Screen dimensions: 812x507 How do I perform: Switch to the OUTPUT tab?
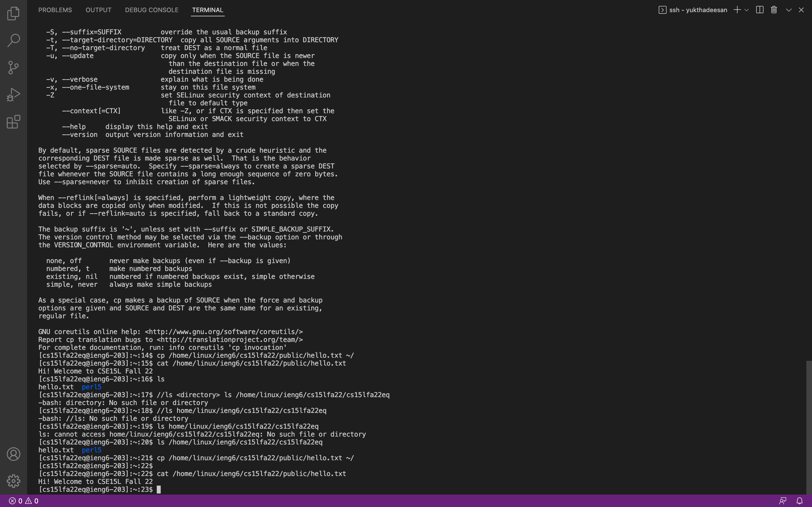[x=98, y=10]
